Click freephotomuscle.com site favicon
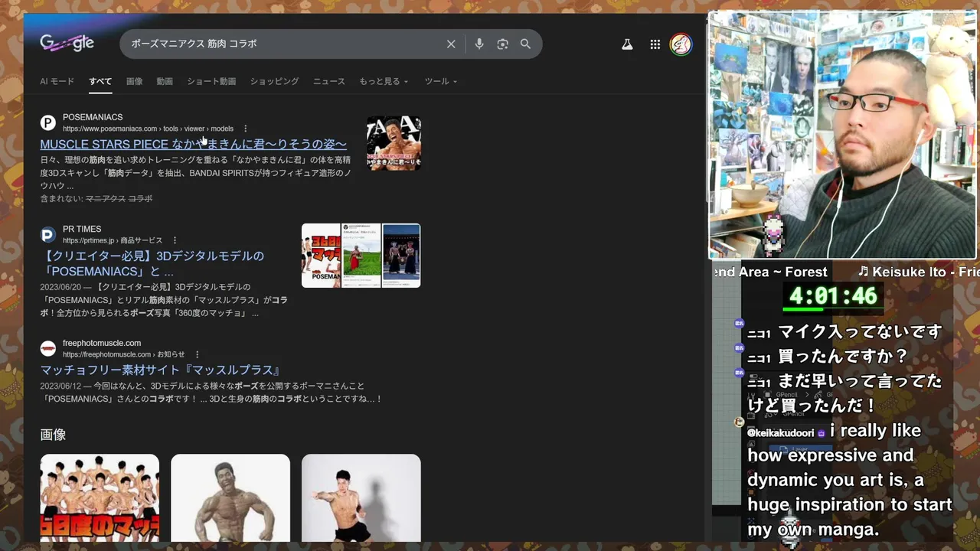980x551 pixels. pyautogui.click(x=48, y=348)
